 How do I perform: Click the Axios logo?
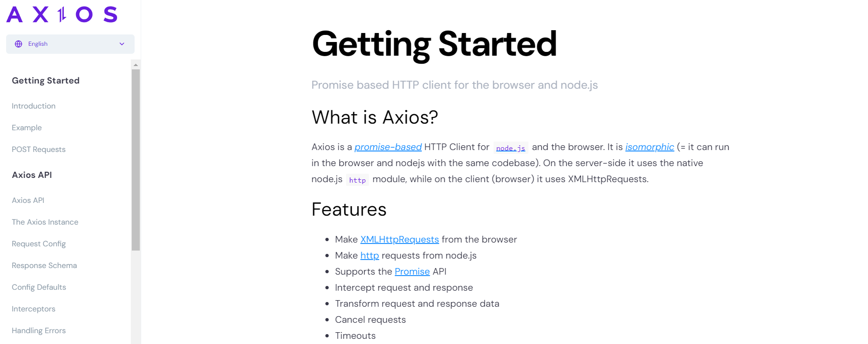(61, 15)
